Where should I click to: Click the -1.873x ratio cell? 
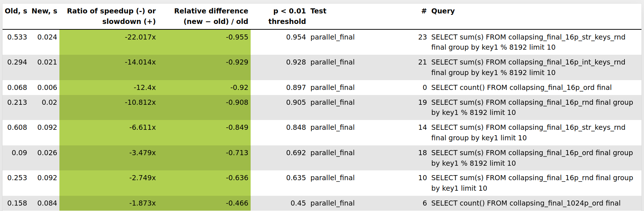142,203
